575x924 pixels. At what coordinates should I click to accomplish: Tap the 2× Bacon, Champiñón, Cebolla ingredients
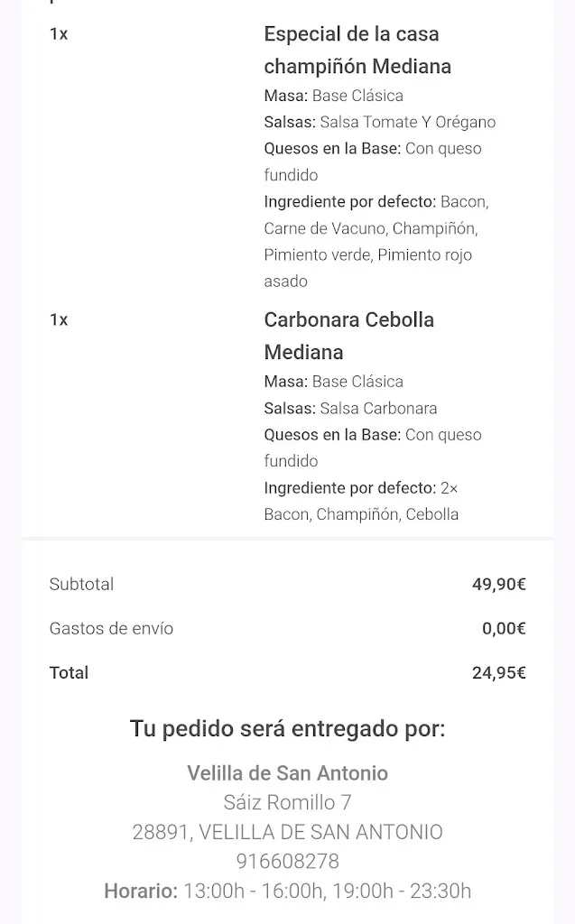click(x=361, y=502)
